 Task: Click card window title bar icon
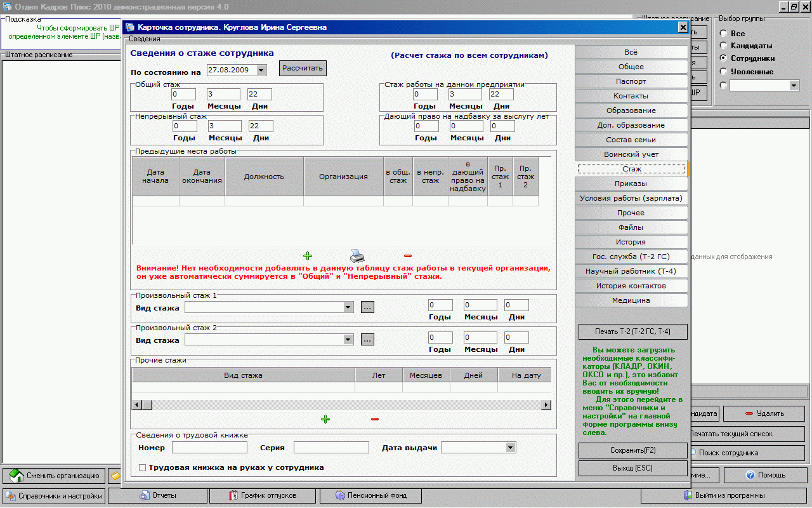pyautogui.click(x=131, y=27)
